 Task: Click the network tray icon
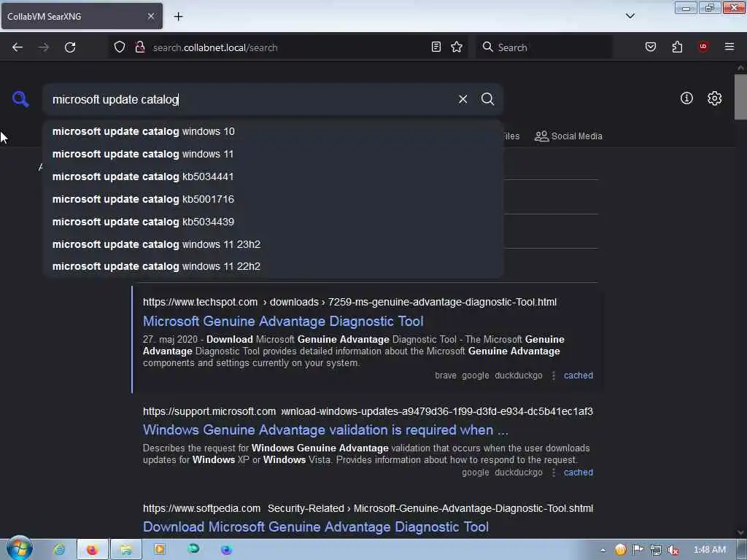[x=656, y=550]
